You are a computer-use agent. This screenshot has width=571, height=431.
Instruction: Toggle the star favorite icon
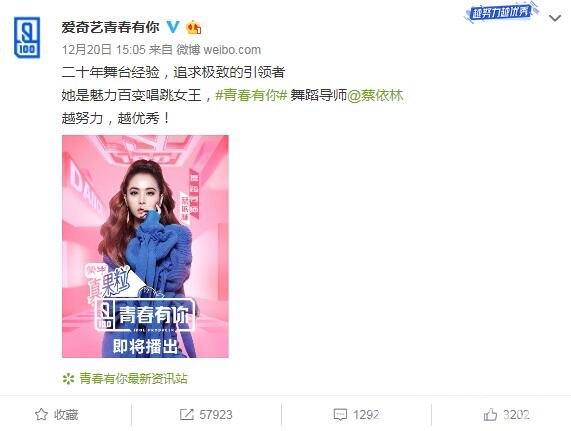[x=41, y=415]
